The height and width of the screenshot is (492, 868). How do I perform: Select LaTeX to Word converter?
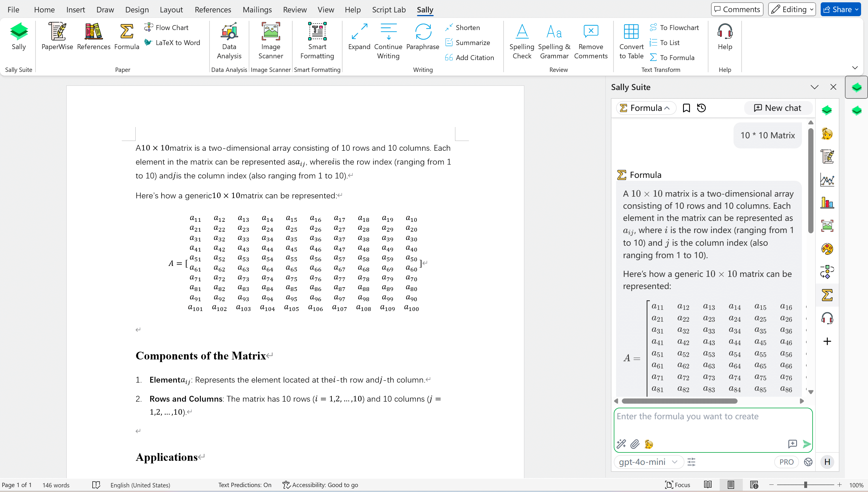tap(172, 42)
